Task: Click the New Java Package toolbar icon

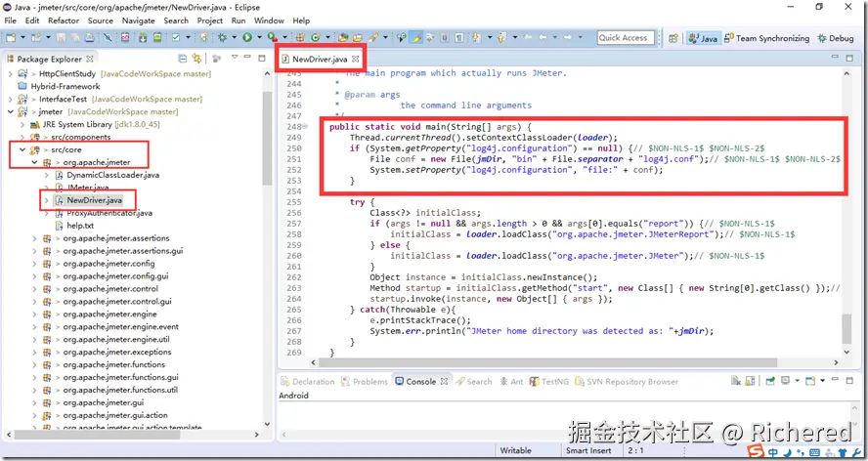Action: click(x=299, y=38)
